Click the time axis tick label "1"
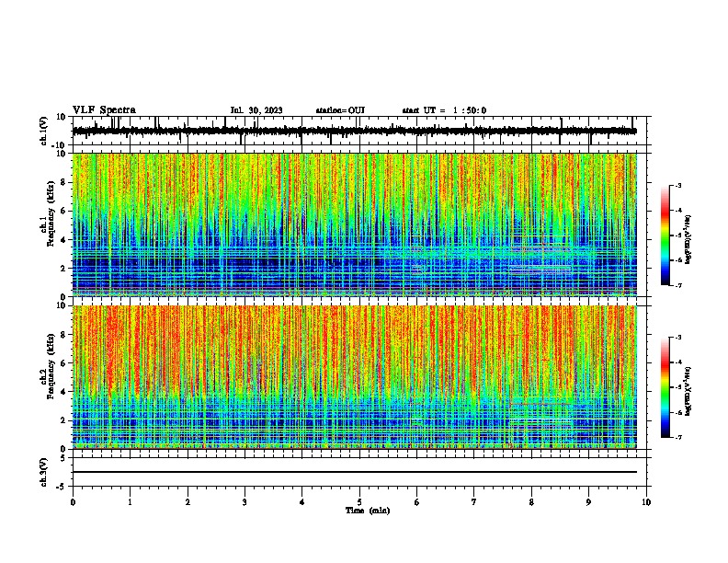The width and height of the screenshot is (728, 563). click(130, 502)
